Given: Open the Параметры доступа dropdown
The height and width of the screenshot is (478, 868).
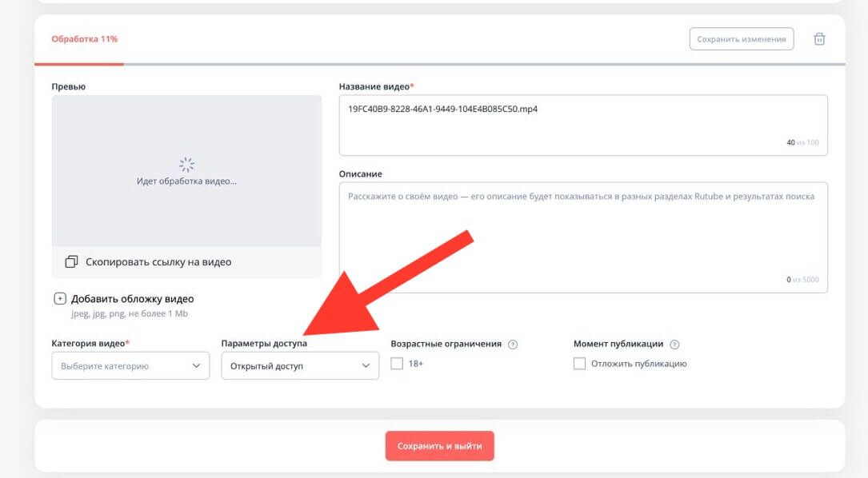Looking at the screenshot, I should (299, 366).
